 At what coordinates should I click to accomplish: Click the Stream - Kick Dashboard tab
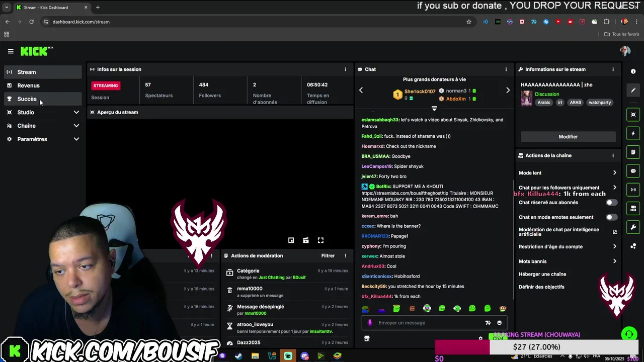pyautogui.click(x=51, y=8)
